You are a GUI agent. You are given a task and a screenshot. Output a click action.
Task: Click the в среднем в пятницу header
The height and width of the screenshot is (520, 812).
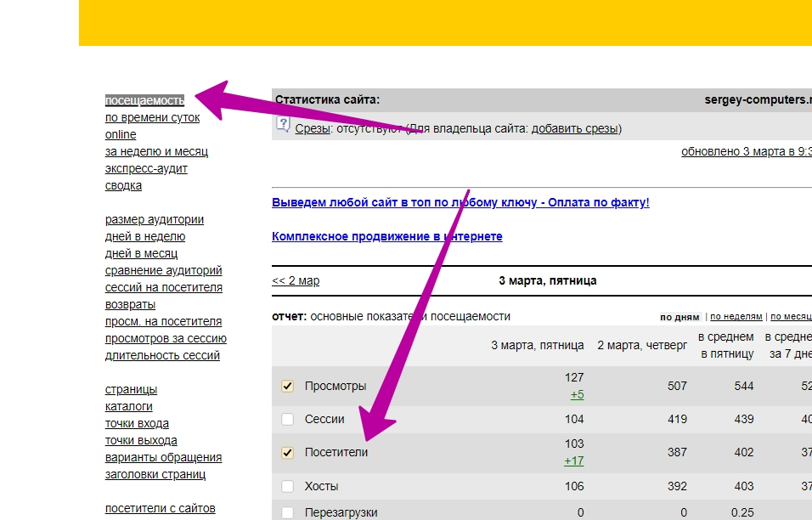726,346
